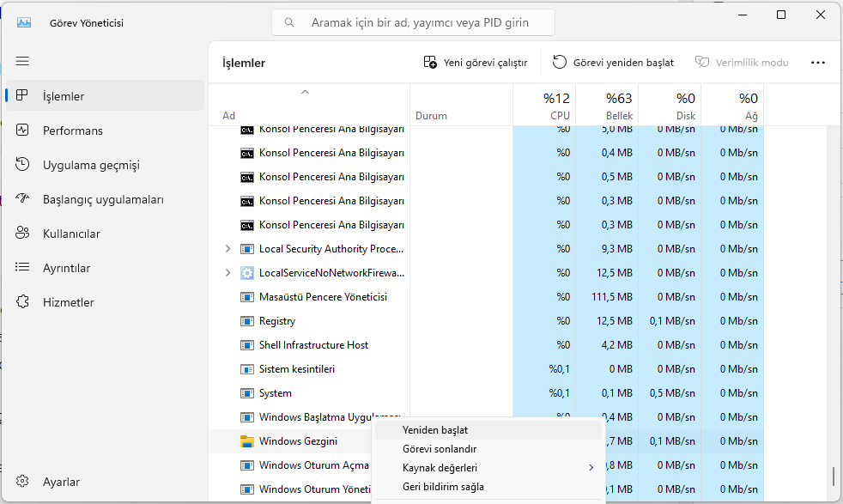Open Kullanıcılar section in sidebar

pyautogui.click(x=71, y=234)
